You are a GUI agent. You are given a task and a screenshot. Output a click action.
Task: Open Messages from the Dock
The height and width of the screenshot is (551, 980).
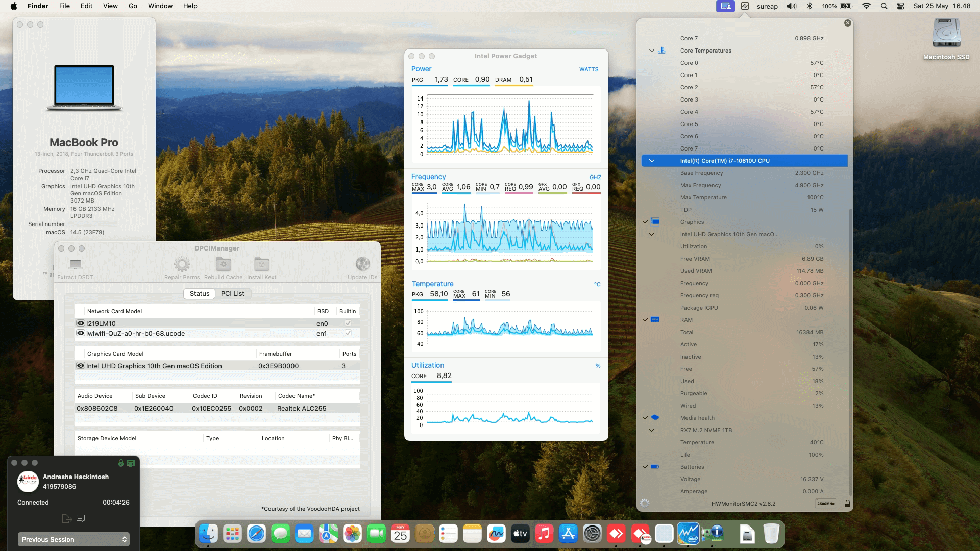[x=280, y=534]
